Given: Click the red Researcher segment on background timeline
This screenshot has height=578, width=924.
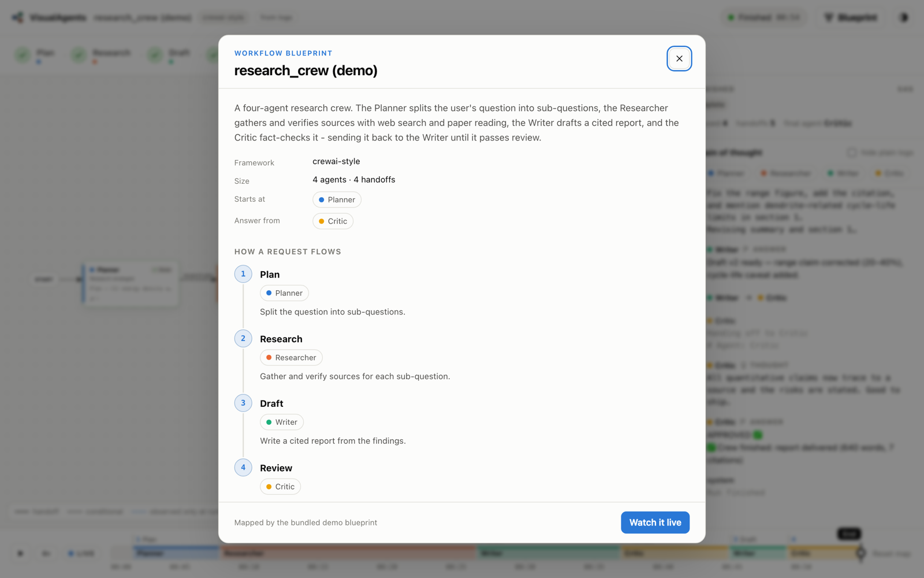Looking at the screenshot, I should pos(348,553).
